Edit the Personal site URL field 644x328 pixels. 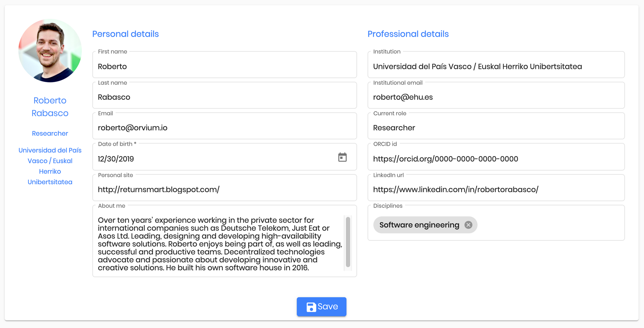[x=224, y=188]
